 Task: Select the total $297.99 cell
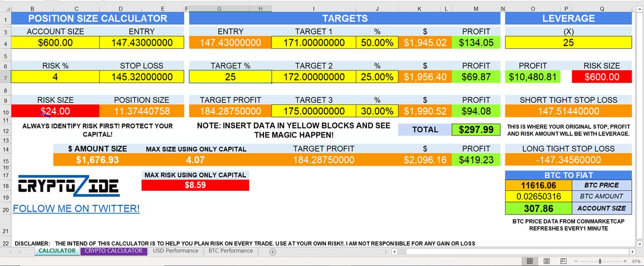475,130
